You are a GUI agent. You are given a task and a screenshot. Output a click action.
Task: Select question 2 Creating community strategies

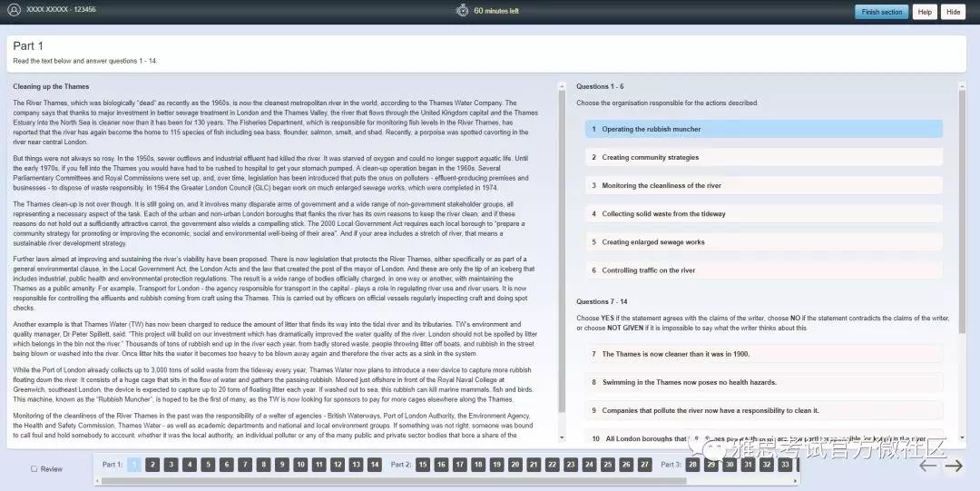point(764,157)
